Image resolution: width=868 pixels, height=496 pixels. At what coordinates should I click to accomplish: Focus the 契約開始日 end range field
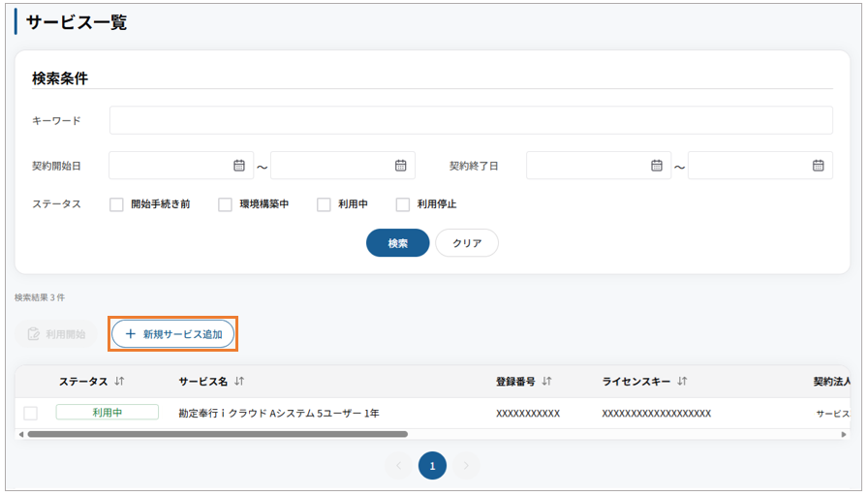tap(343, 166)
